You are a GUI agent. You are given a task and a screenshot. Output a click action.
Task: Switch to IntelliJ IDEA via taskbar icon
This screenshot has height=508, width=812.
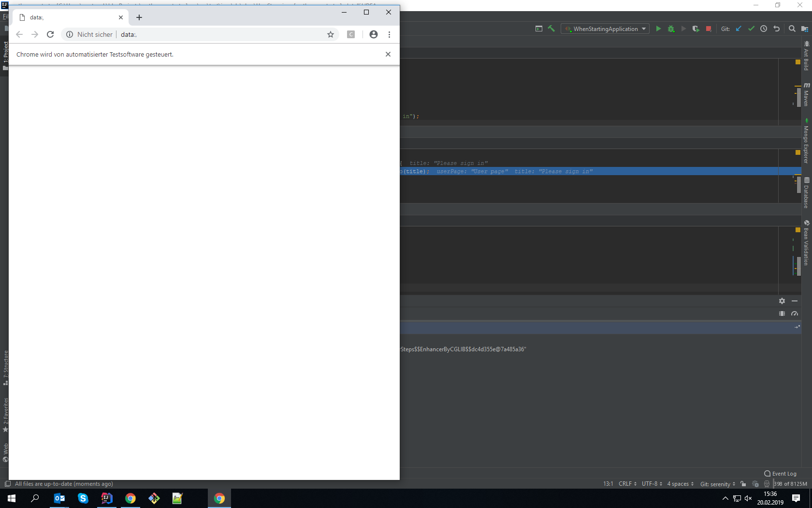click(x=107, y=498)
